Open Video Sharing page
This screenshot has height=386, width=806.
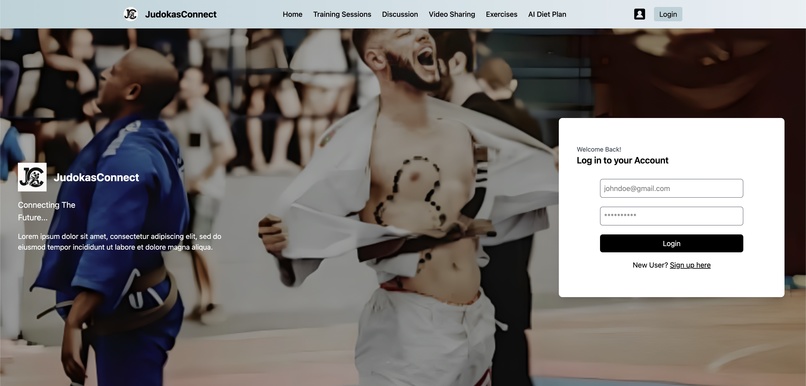(x=452, y=14)
